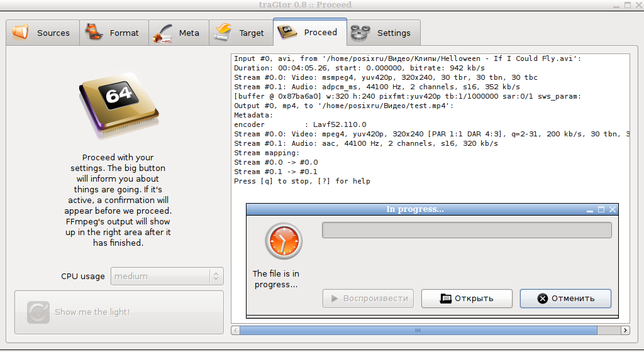644x352 pixels.
Task: Click the horizontal scrollbar thumb of output
Action: 418,330
